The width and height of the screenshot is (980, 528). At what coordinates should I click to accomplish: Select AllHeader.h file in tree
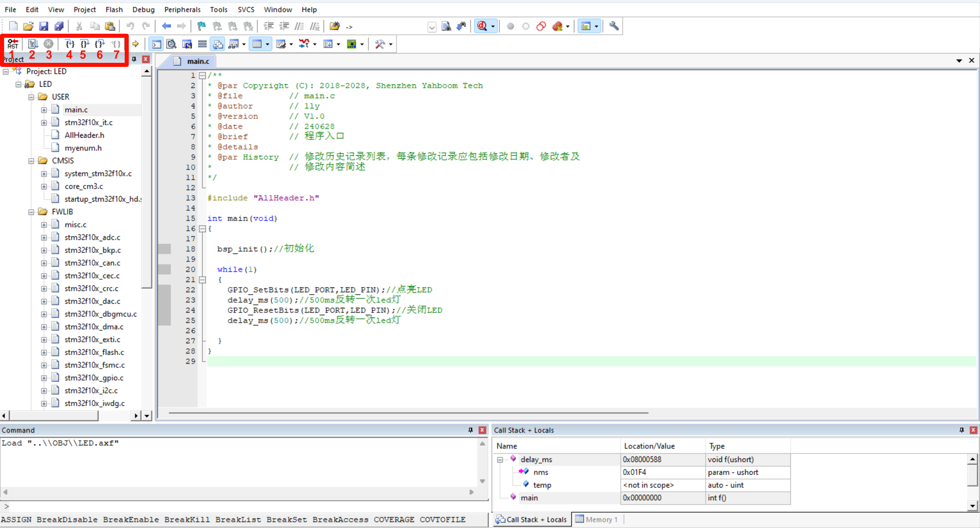[x=84, y=135]
